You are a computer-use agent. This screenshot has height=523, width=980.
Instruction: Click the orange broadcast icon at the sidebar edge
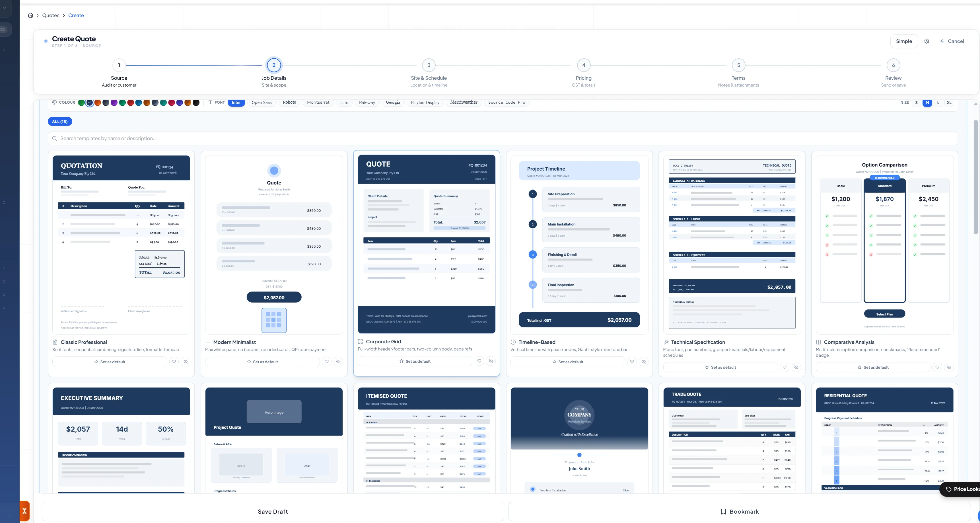pos(24,511)
